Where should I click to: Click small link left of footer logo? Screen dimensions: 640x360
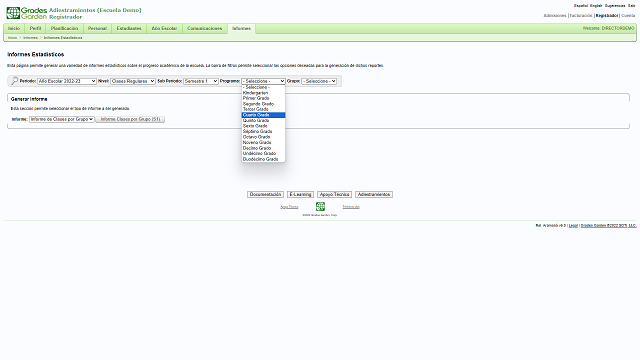(289, 207)
